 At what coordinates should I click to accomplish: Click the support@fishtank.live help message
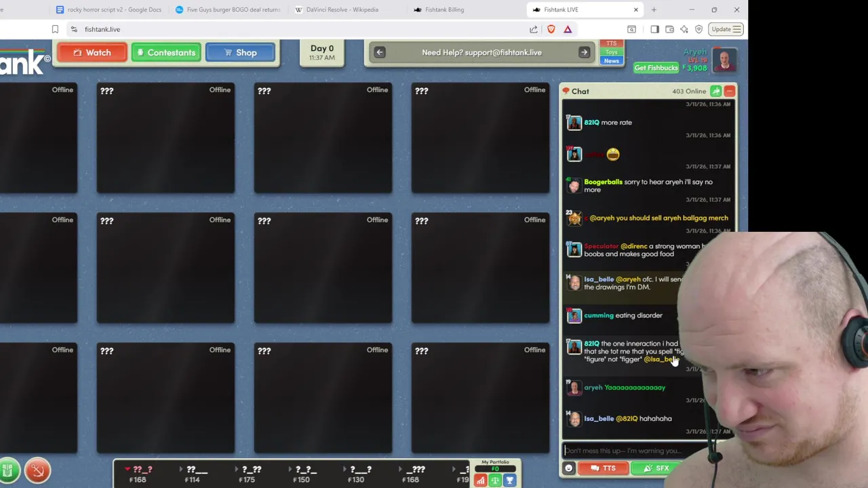click(481, 52)
